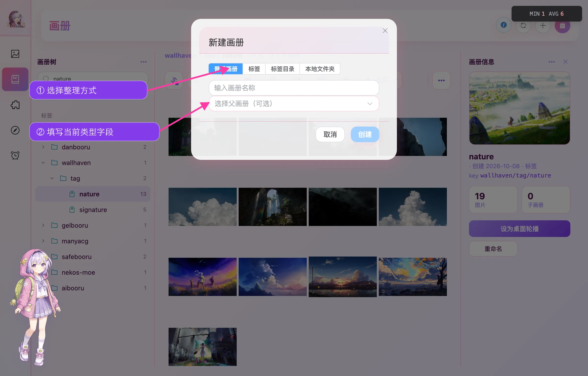Open the 选择父画册 dropdown
Viewport: 588px width, 376px height.
[x=294, y=104]
